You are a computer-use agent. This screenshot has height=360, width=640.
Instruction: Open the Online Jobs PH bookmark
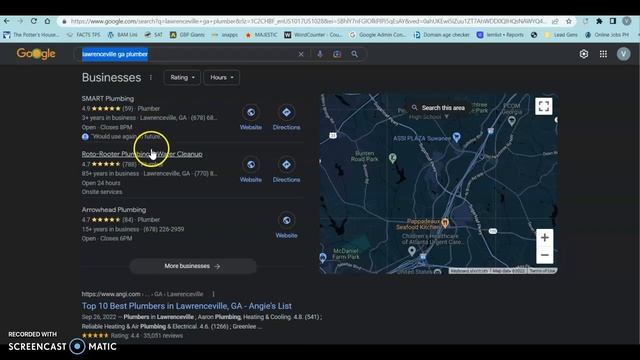coord(607,35)
